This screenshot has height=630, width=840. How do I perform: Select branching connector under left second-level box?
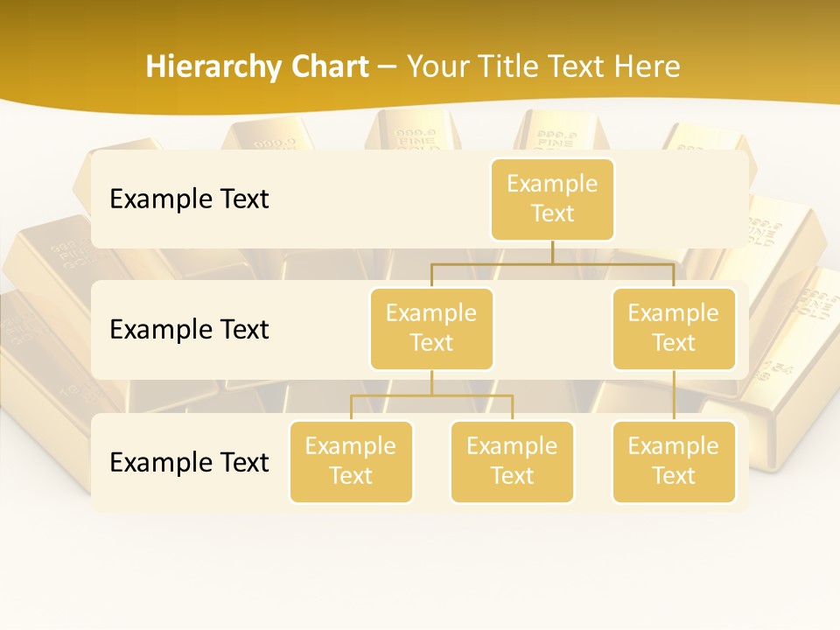431,395
